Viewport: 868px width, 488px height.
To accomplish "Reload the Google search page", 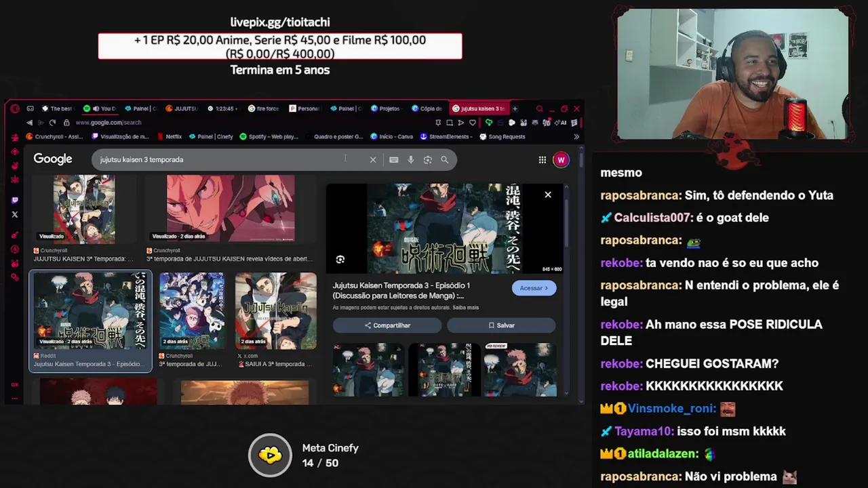I will [x=52, y=123].
